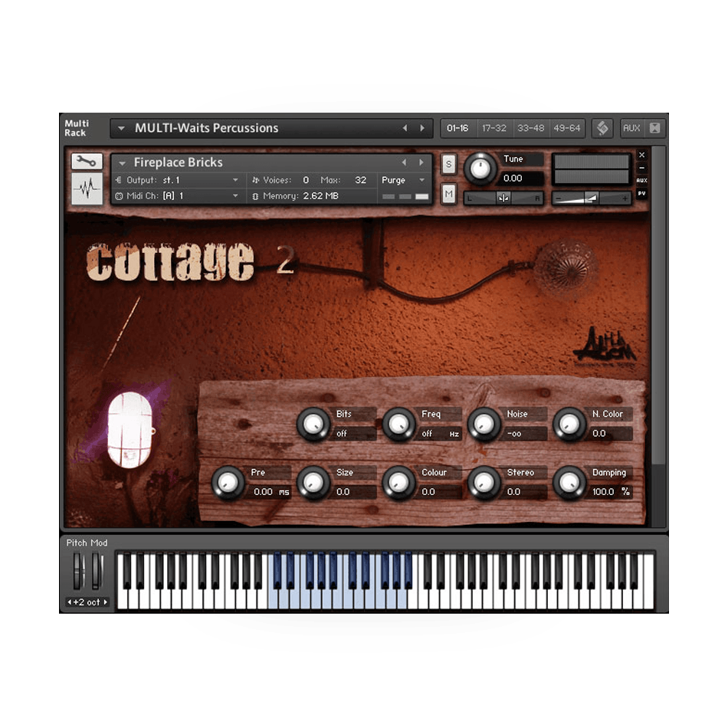728x728 pixels.
Task: Shift keyboard octave up with right arrow
Action: pyautogui.click(x=105, y=602)
